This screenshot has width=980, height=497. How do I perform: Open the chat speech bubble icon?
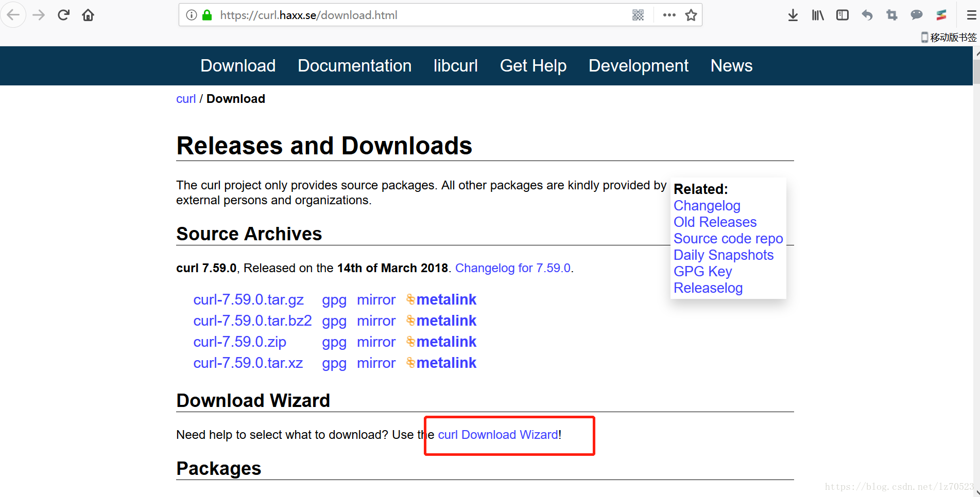pyautogui.click(x=917, y=15)
